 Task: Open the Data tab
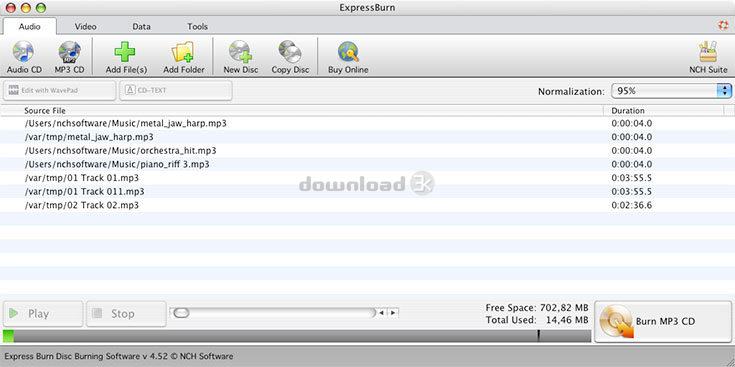point(141,26)
